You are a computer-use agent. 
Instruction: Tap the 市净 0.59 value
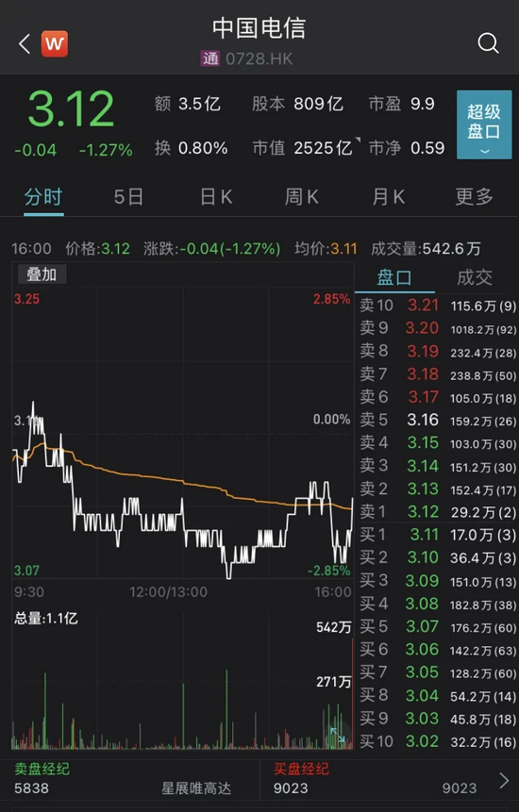coord(407,148)
